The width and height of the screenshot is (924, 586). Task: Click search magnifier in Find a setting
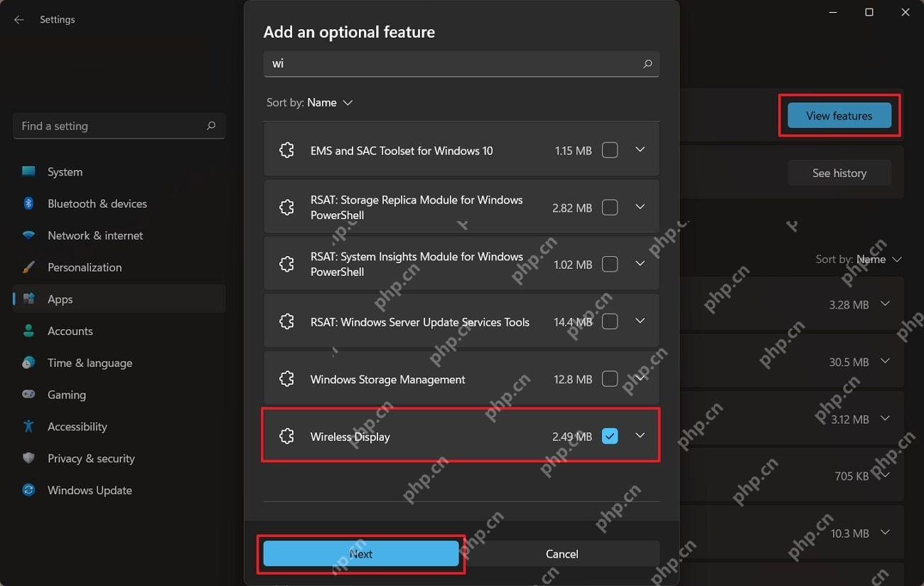click(x=211, y=126)
